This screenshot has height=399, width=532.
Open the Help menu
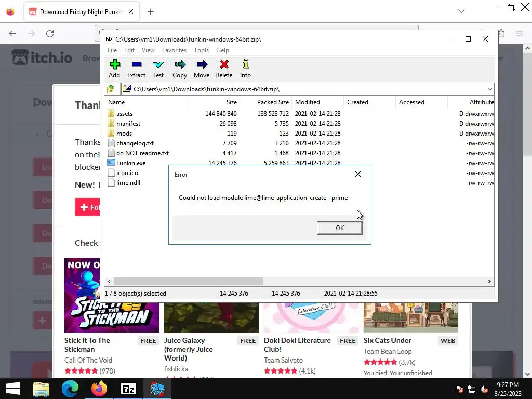pyautogui.click(x=222, y=50)
